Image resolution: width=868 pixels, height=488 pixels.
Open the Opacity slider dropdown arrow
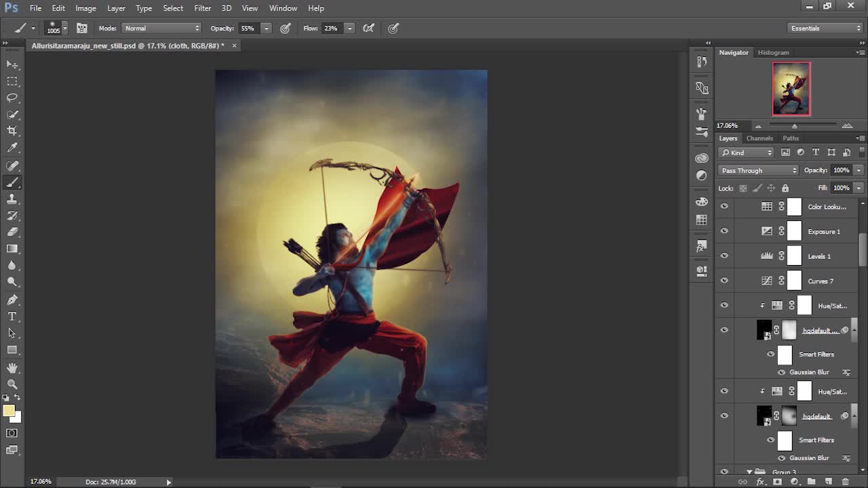[267, 28]
